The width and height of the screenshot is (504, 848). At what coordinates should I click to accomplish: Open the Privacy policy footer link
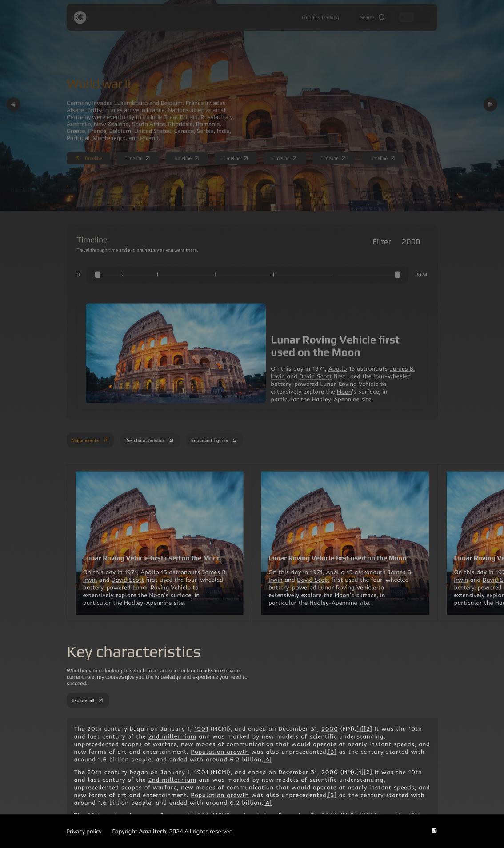[x=84, y=832]
